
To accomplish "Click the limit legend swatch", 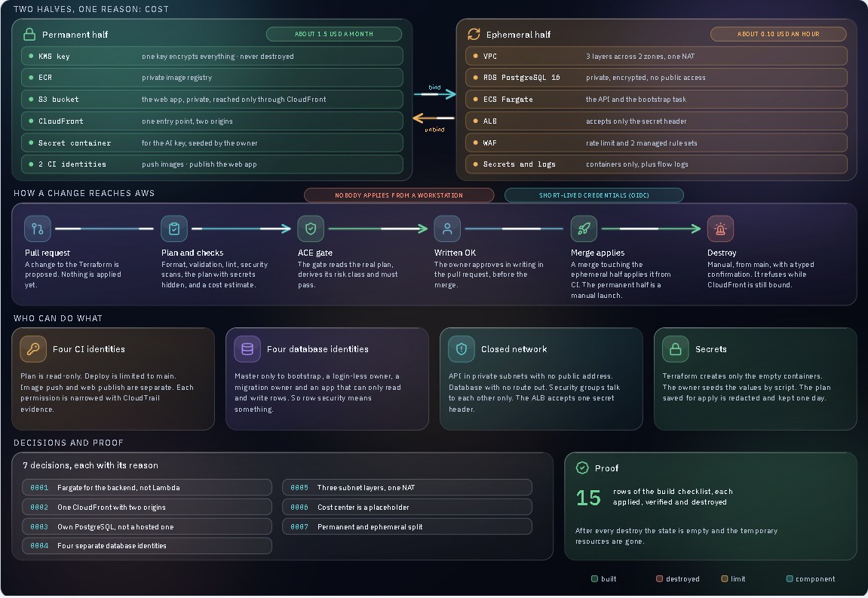I will (724, 579).
